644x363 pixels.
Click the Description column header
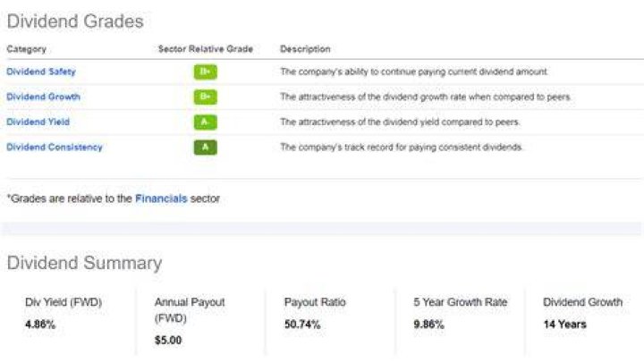(305, 49)
